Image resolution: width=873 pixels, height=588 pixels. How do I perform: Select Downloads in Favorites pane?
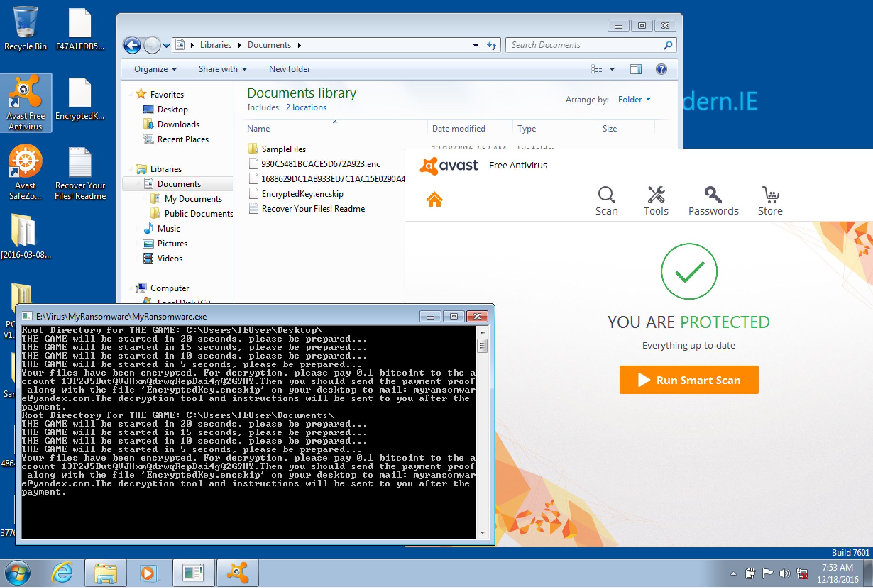178,124
